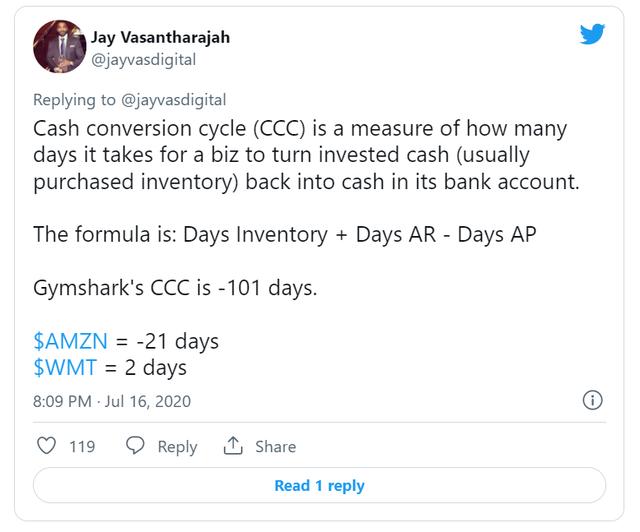The image size is (640, 532).
Task: Click the 'Replying to' gray text
Action: click(73, 99)
